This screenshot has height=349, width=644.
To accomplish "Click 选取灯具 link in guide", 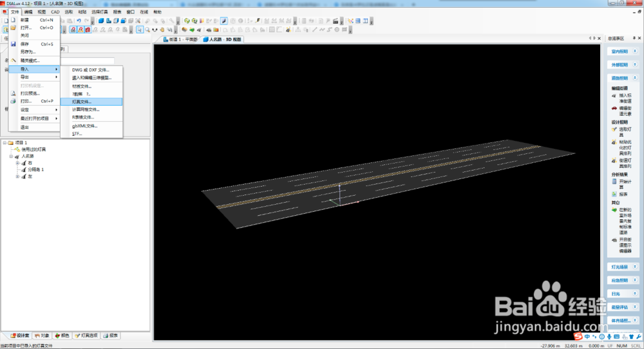I will click(625, 132).
